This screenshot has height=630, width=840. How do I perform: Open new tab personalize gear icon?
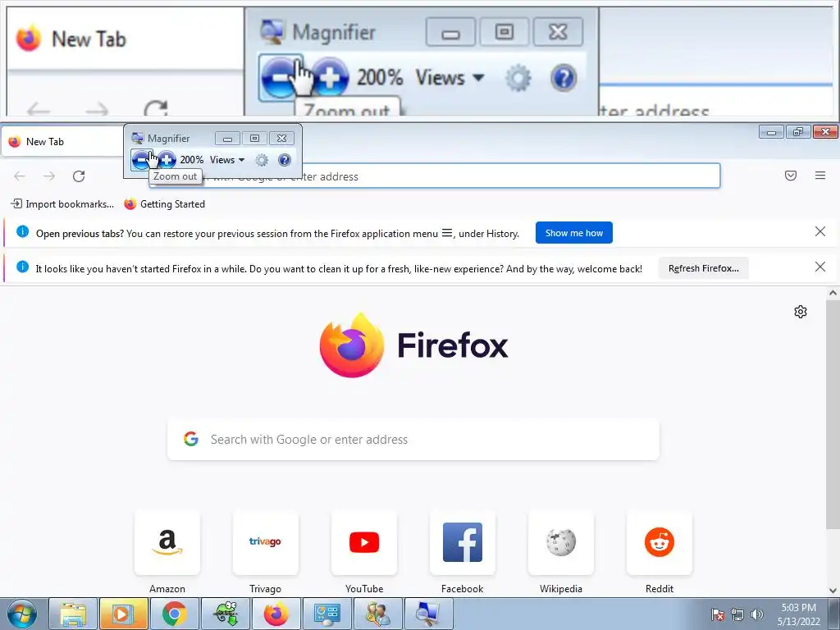(x=801, y=312)
